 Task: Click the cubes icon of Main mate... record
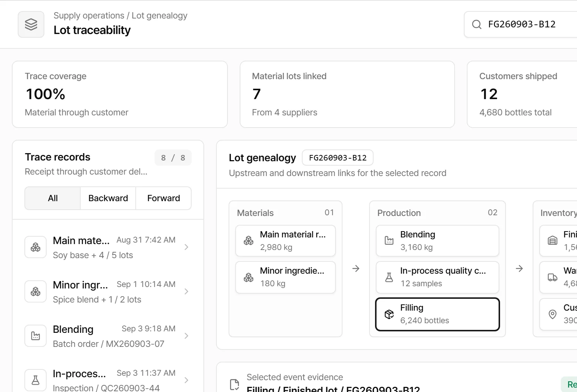click(36, 247)
